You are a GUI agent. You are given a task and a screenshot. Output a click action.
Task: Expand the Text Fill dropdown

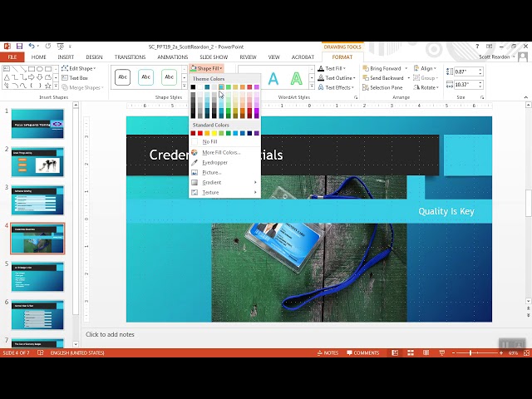tap(332, 68)
